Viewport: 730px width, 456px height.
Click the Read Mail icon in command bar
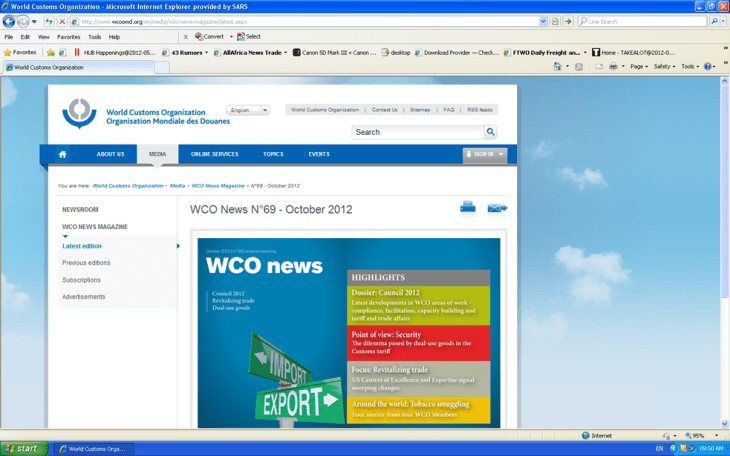coord(599,67)
